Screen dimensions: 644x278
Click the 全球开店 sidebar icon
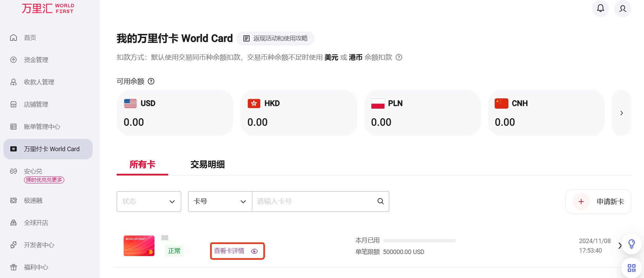[x=13, y=222]
